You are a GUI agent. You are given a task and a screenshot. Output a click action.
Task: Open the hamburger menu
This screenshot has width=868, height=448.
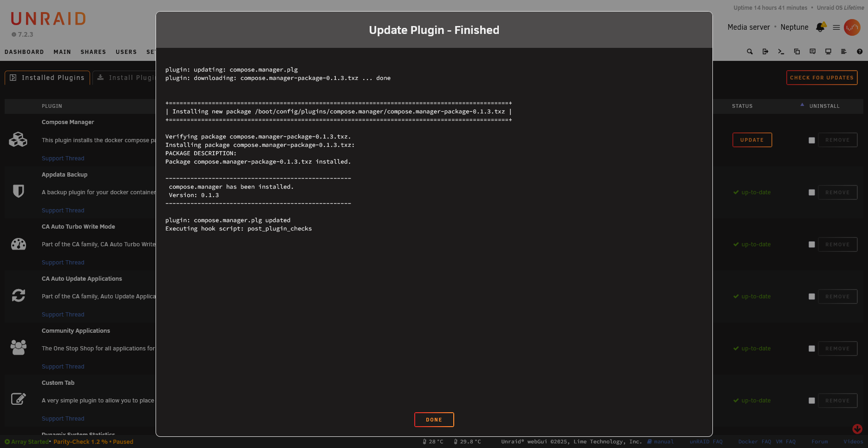tap(835, 27)
